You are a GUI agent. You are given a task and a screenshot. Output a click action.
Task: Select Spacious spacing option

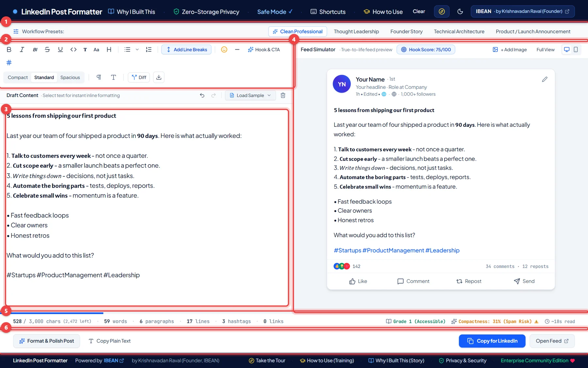click(70, 77)
